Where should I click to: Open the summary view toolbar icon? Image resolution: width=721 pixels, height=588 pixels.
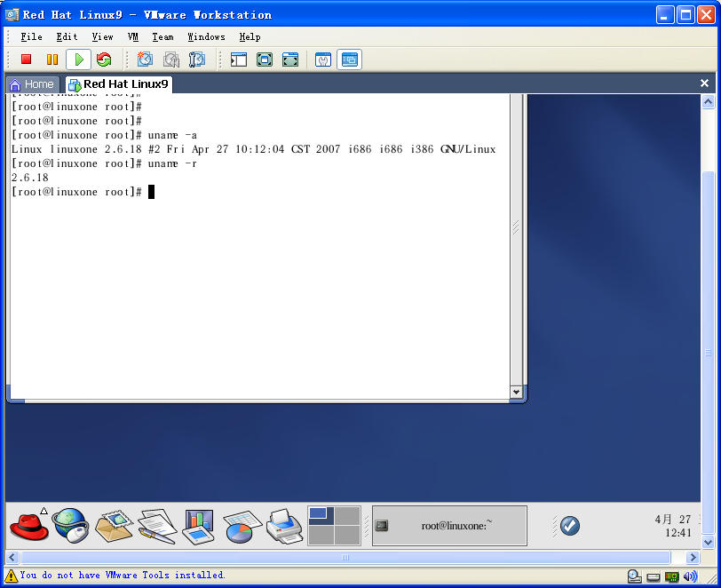click(323, 60)
